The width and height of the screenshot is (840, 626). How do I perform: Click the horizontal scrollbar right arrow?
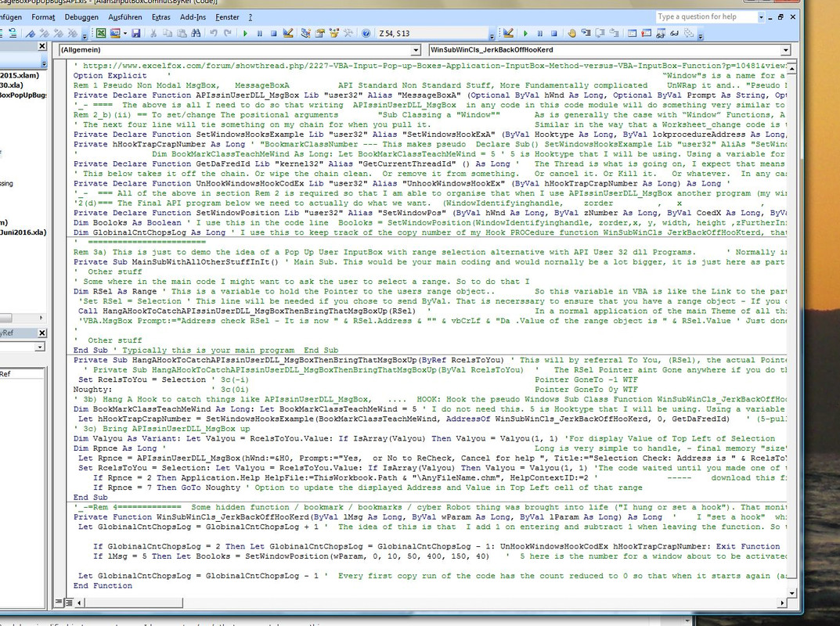782,603
